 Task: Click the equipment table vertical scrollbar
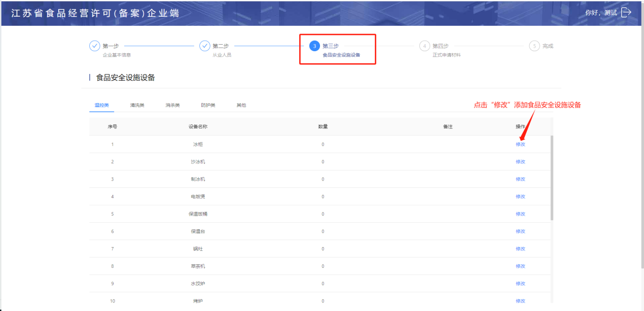(x=552, y=178)
